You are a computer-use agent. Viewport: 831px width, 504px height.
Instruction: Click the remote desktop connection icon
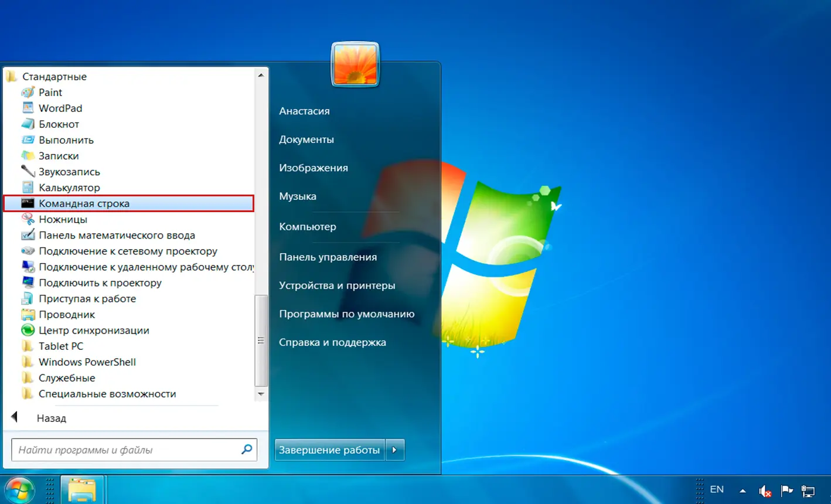(28, 267)
